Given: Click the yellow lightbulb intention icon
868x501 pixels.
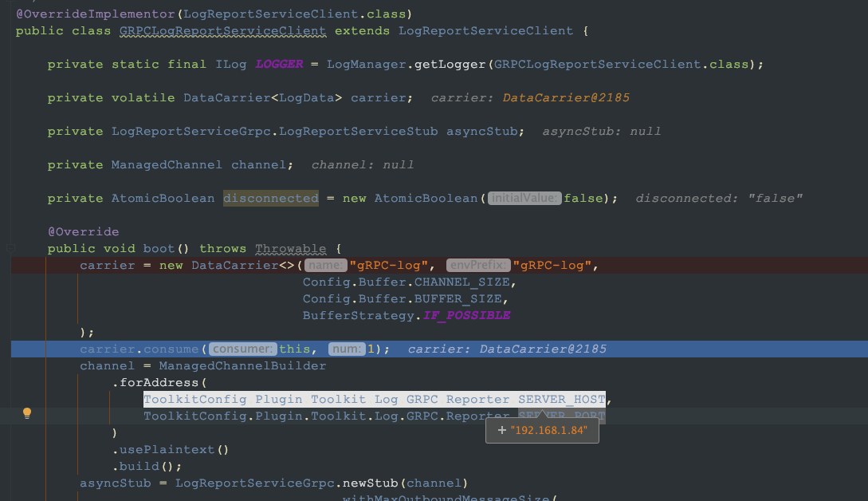Looking at the screenshot, I should tap(26, 413).
